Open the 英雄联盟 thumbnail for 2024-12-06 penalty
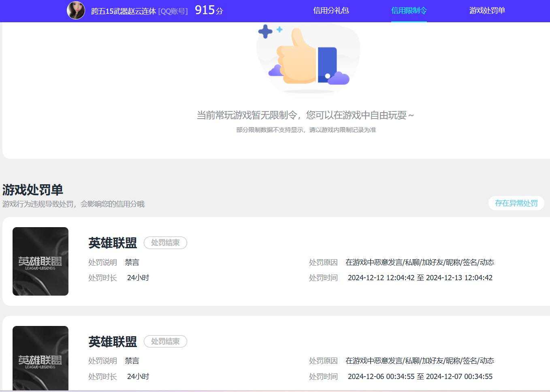Viewport: 550px width, 392px height. click(41, 358)
